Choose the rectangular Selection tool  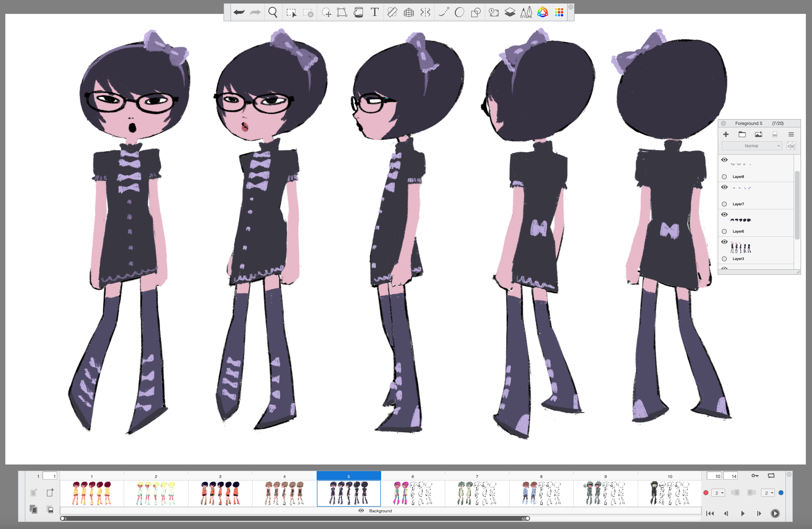coord(291,13)
